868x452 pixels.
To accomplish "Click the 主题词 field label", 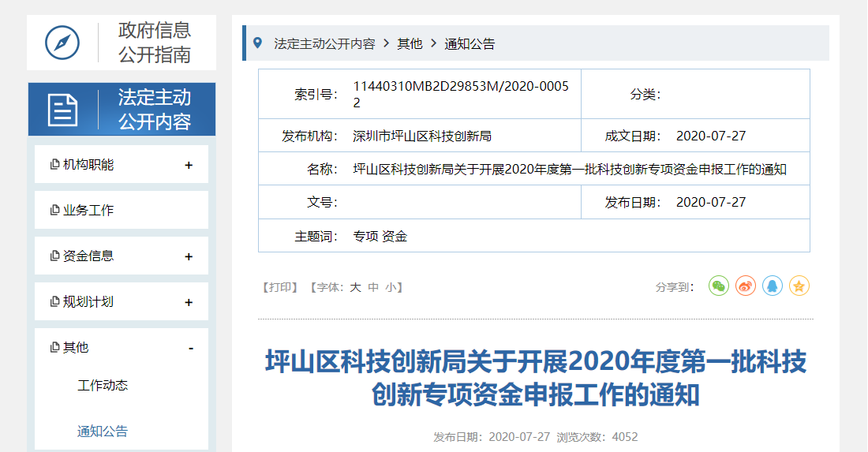I will coord(316,236).
